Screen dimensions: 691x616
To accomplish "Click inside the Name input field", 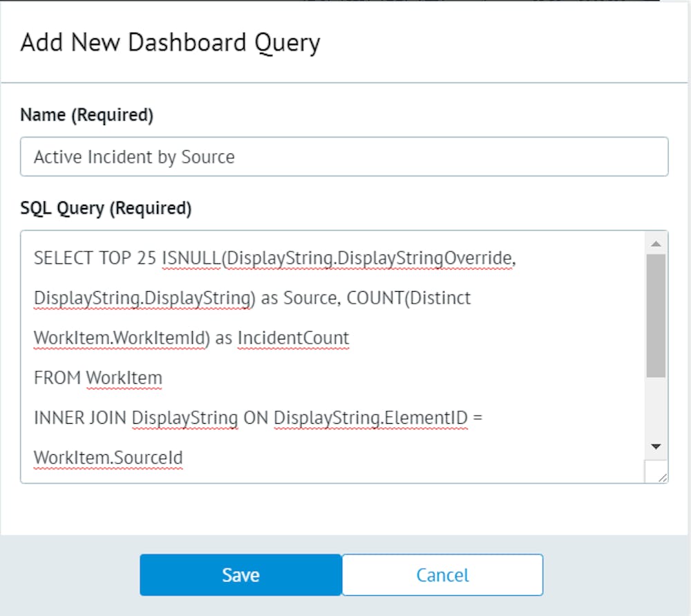I will (x=276, y=157).
